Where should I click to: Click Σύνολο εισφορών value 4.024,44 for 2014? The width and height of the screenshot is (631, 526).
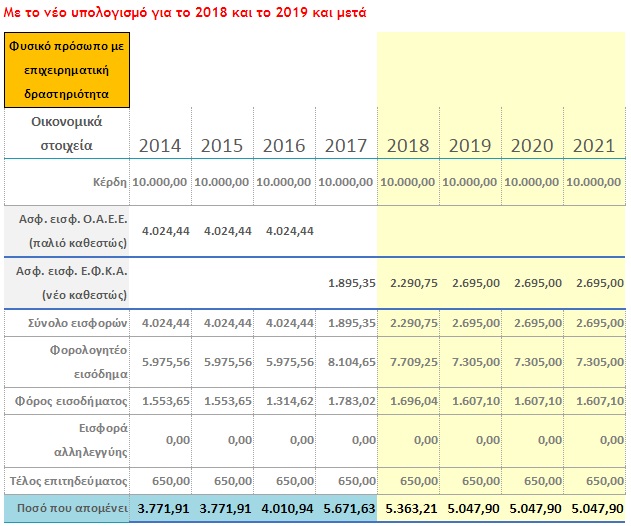(x=166, y=323)
